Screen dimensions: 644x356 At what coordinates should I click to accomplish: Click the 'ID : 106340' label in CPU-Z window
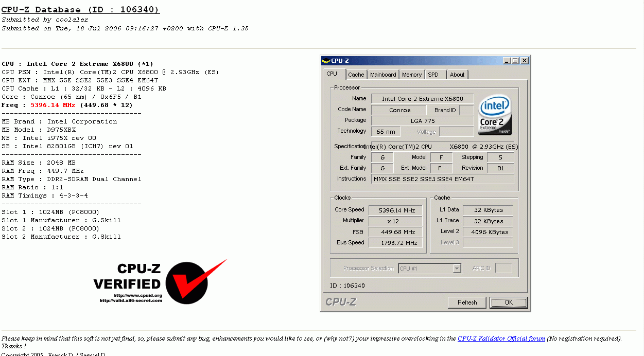click(x=347, y=286)
